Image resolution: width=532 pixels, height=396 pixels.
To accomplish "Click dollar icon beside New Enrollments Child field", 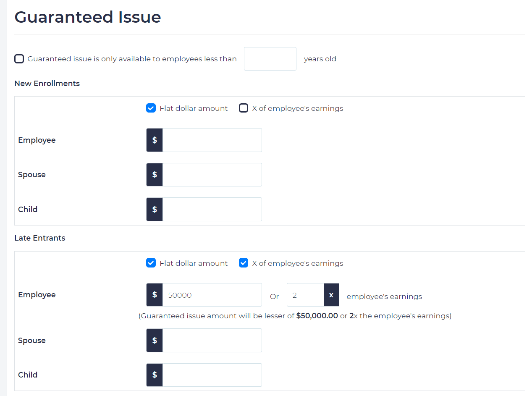I will [x=155, y=210].
